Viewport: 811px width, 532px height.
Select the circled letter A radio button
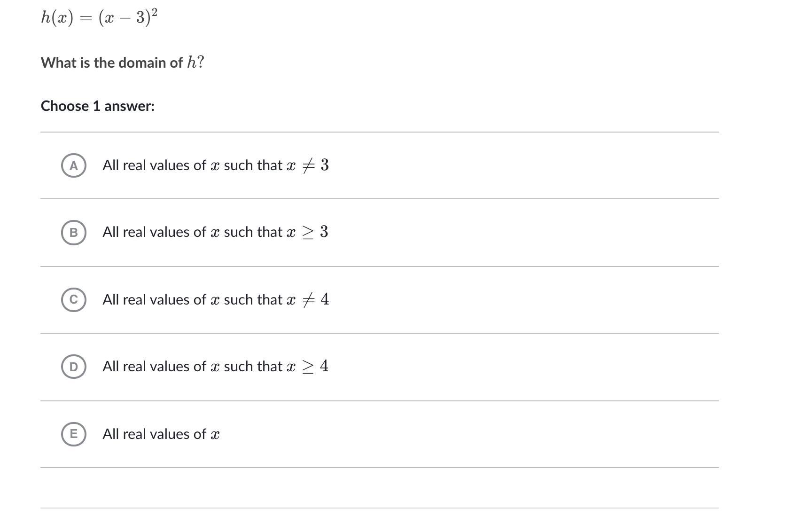[x=73, y=165]
